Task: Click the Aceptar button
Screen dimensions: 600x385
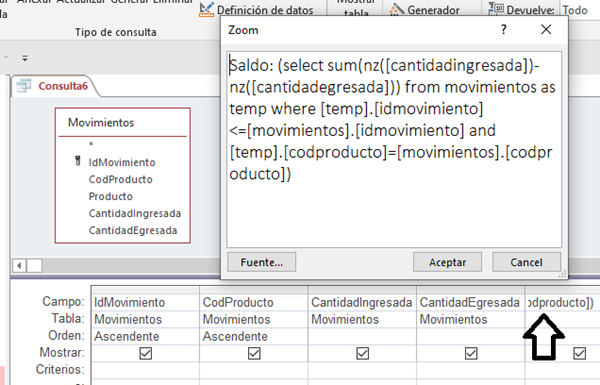Action: [447, 262]
